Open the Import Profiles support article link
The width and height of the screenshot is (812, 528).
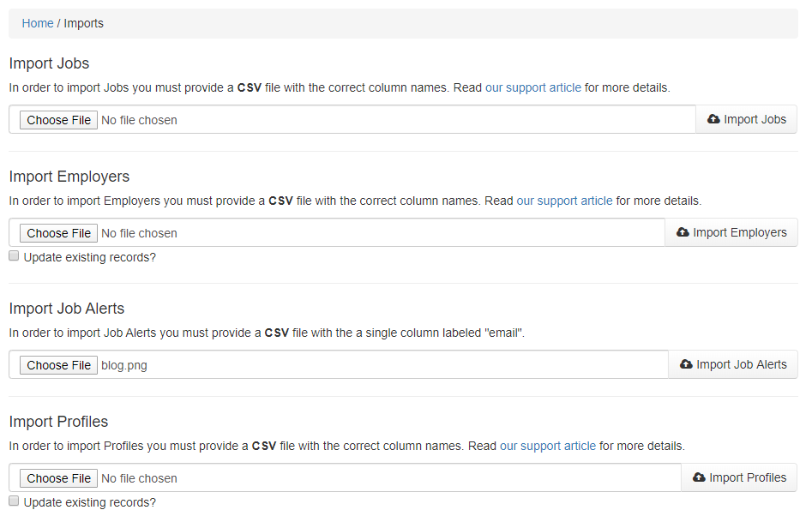click(x=547, y=446)
